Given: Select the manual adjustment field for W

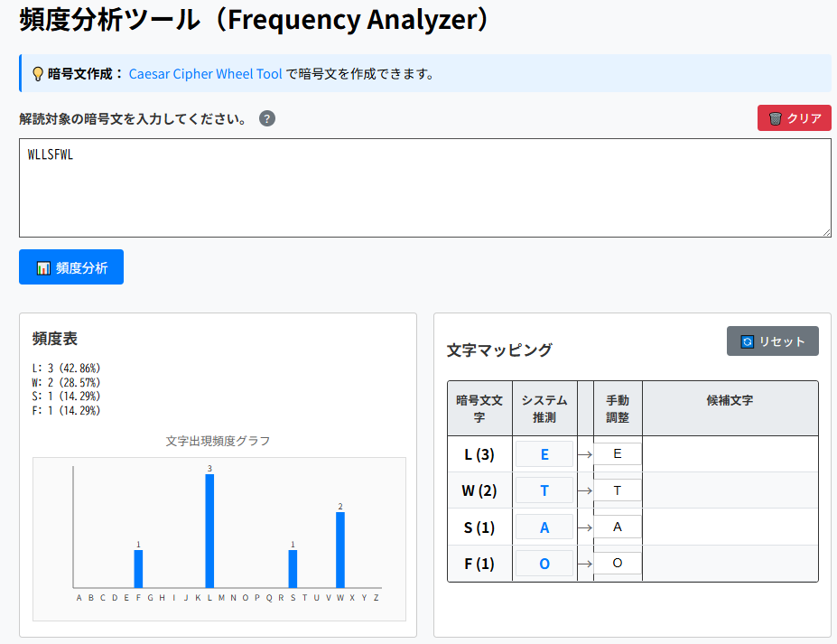Looking at the screenshot, I should pyautogui.click(x=617, y=490).
